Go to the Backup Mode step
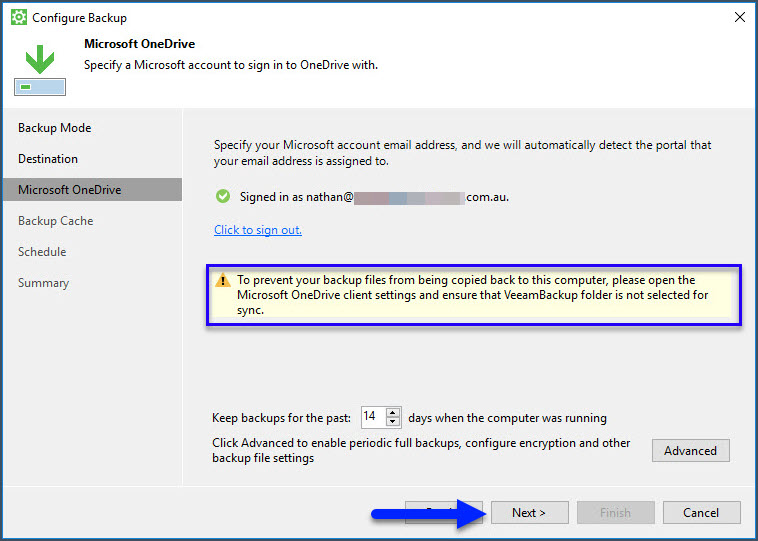This screenshot has height=541, width=758. (x=54, y=128)
